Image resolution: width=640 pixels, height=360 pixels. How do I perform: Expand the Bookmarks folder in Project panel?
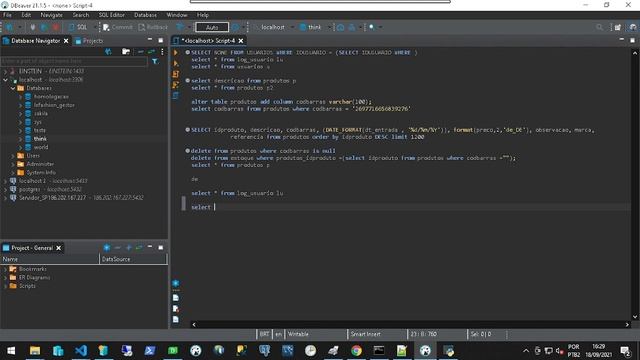(5, 269)
